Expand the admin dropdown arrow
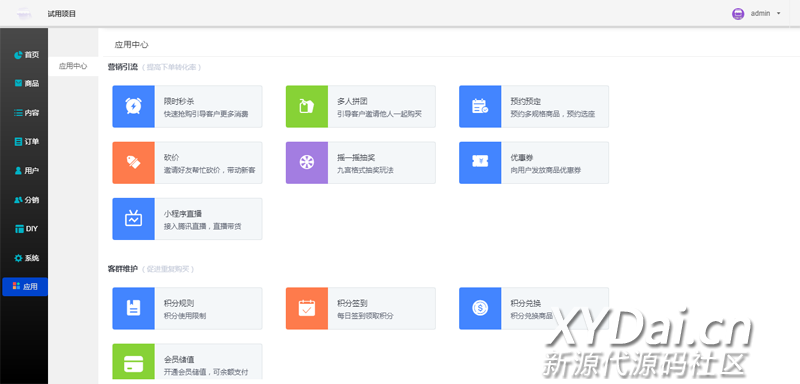The width and height of the screenshot is (800, 384). 779,14
